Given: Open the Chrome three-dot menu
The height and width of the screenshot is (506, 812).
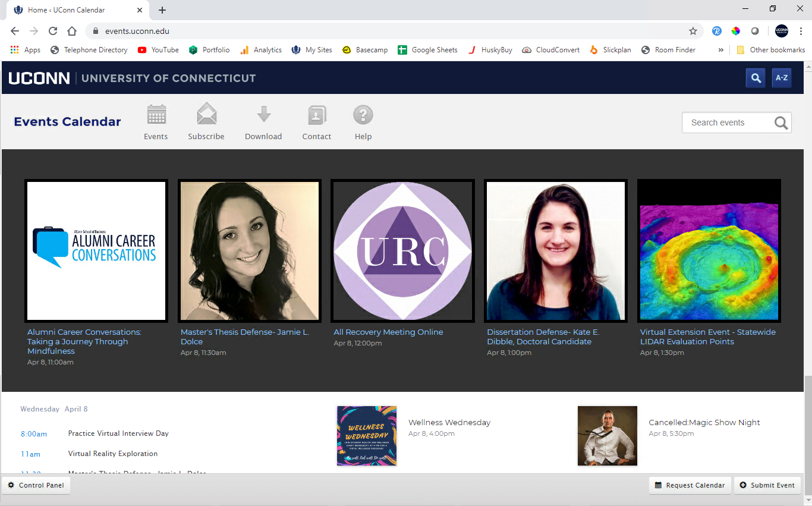Looking at the screenshot, I should (x=801, y=31).
